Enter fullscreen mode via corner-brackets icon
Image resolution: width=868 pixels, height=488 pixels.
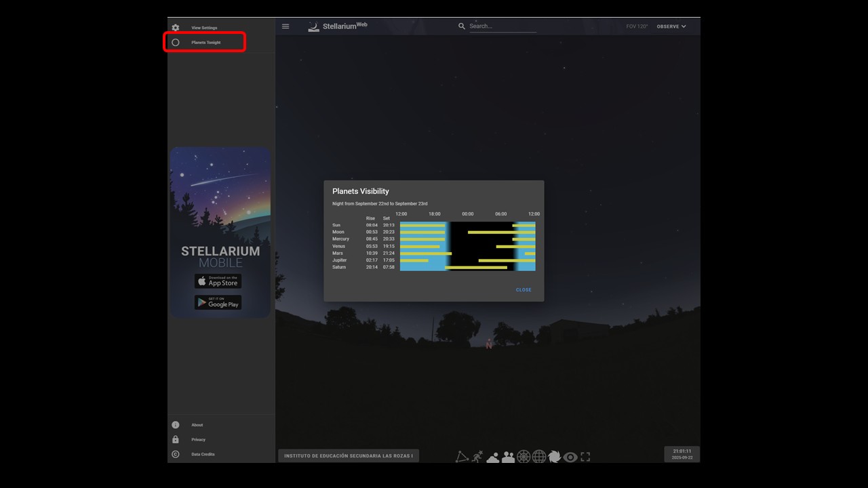[x=585, y=457]
